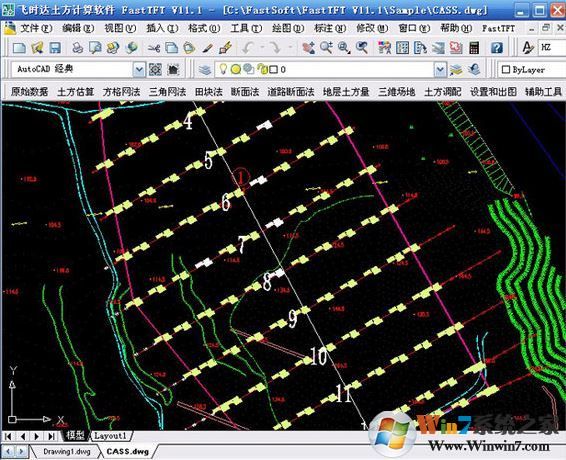Toggle the layer lightbulb on/off

pyautogui.click(x=223, y=69)
